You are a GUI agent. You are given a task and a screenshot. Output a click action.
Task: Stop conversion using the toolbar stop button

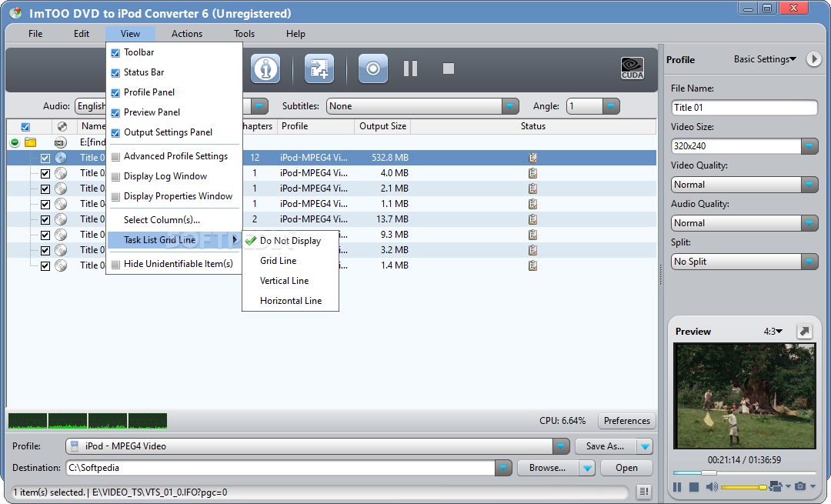[449, 68]
